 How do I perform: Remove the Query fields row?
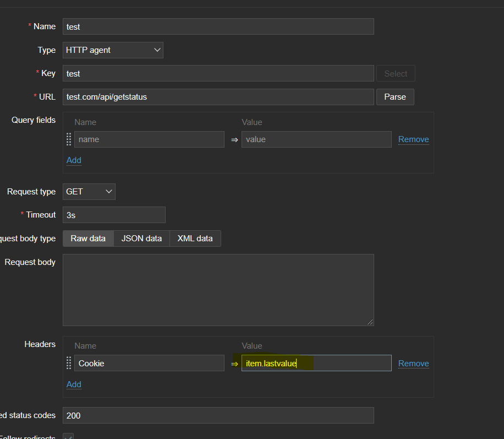[x=413, y=139]
